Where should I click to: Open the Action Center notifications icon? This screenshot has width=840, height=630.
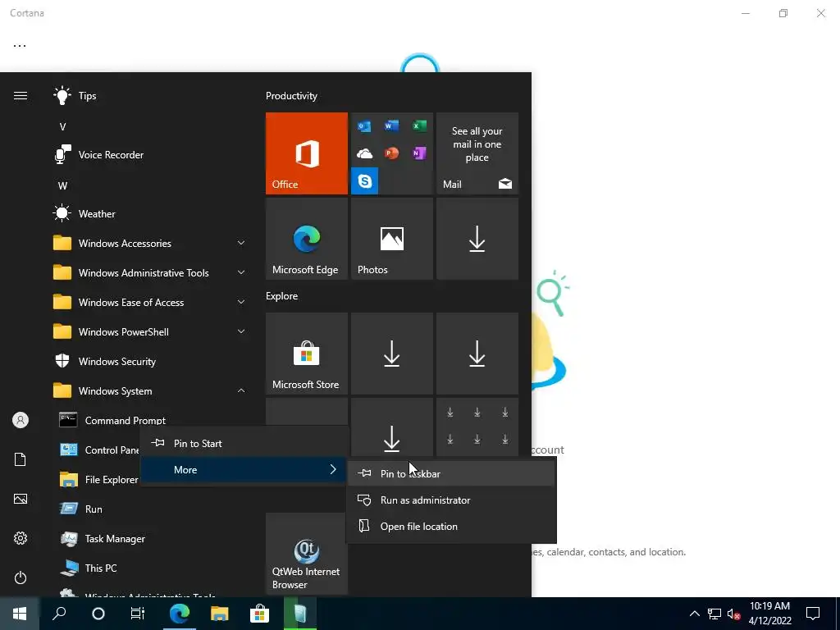813,614
